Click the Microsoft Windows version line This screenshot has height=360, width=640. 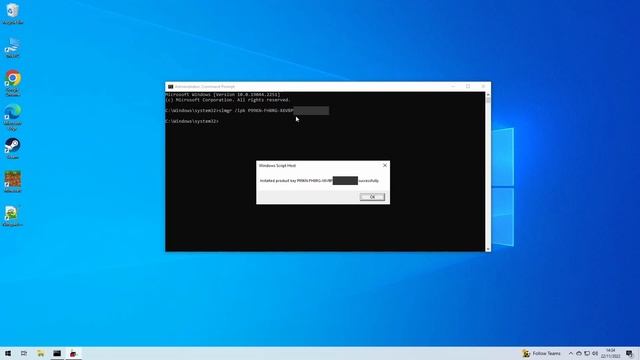[x=223, y=94]
